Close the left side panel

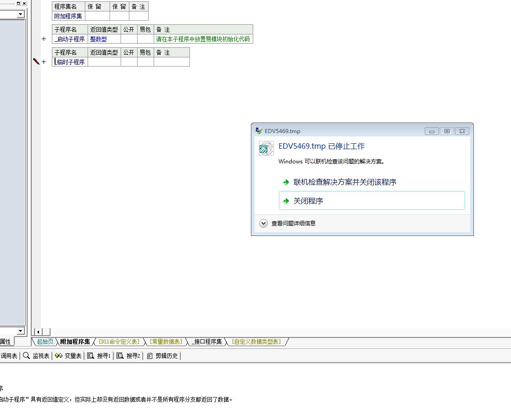point(24,3)
